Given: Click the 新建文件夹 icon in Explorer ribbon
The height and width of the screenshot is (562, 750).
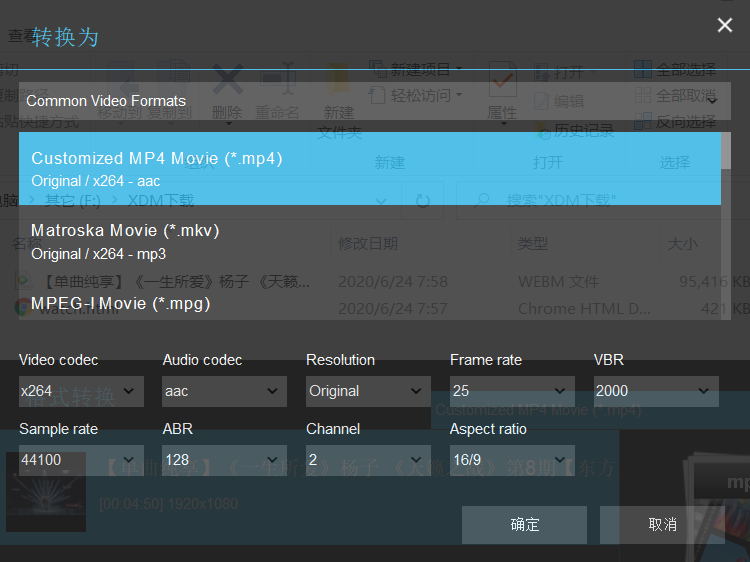Looking at the screenshot, I should click(x=339, y=79).
